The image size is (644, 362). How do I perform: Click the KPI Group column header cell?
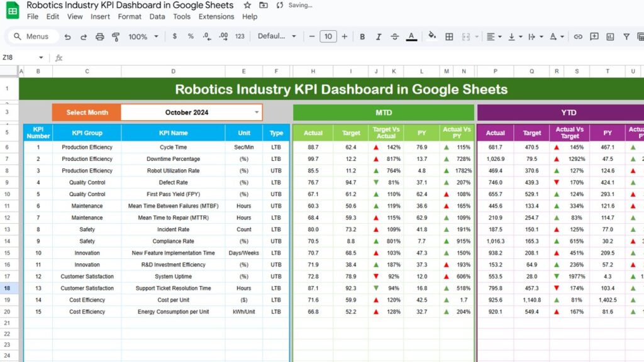[87, 133]
